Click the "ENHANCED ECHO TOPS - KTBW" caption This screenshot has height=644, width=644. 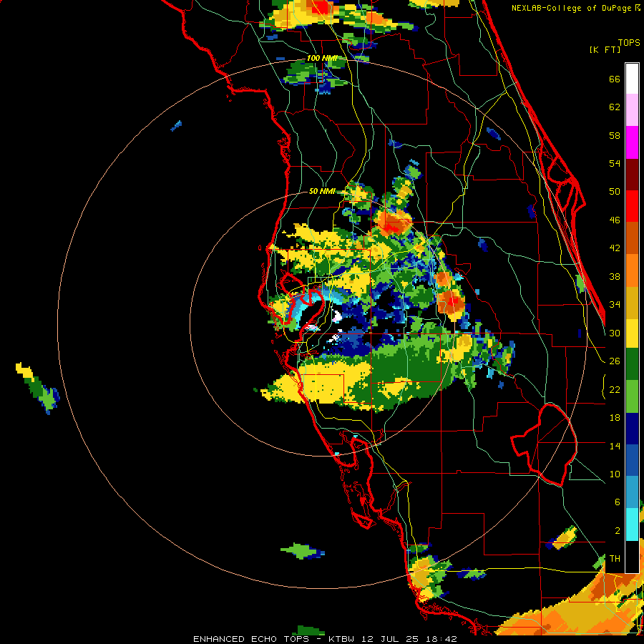273,639
